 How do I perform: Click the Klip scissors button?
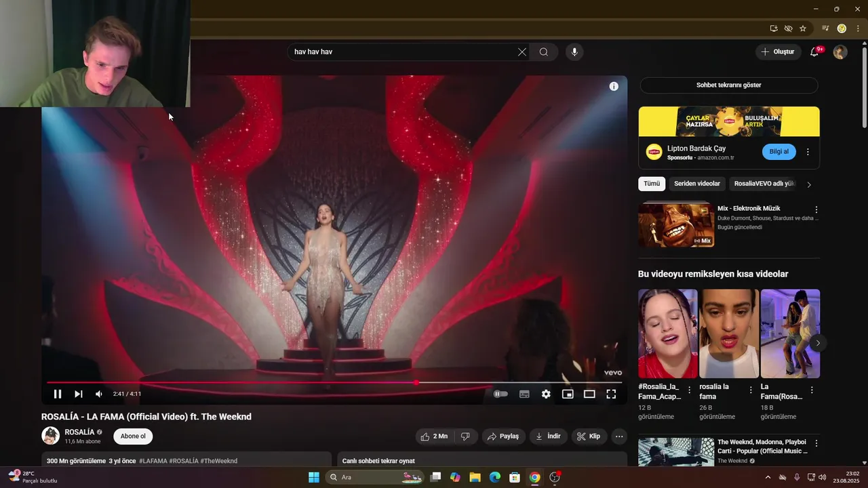589,436
